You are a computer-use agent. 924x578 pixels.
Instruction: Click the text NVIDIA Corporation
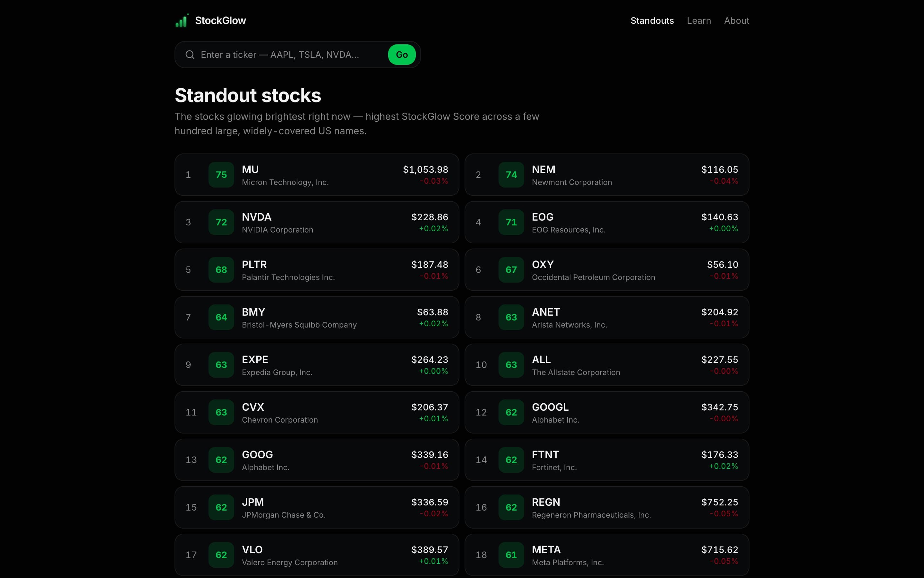point(278,230)
